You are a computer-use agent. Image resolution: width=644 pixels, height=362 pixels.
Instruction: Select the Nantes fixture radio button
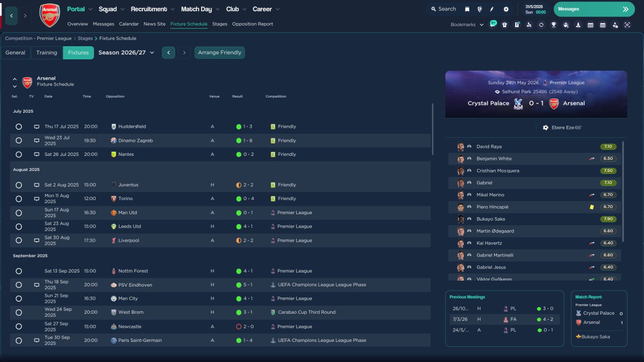19,154
